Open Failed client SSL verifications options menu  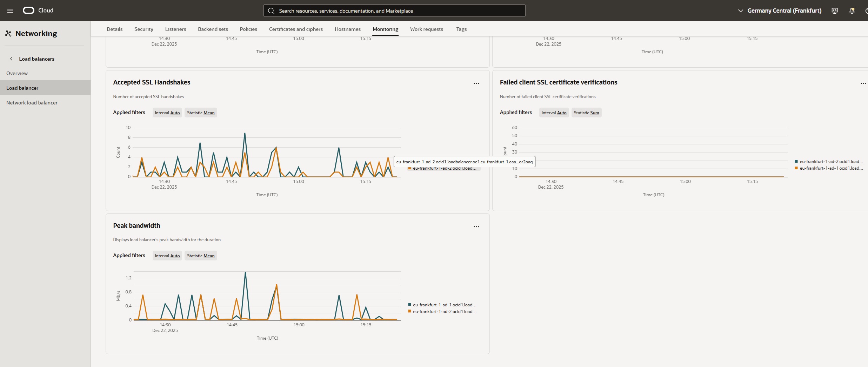pyautogui.click(x=863, y=83)
